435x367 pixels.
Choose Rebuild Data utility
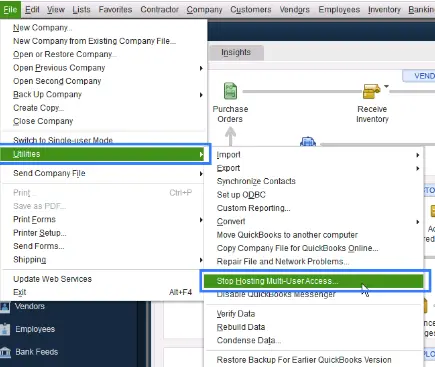tap(314, 327)
